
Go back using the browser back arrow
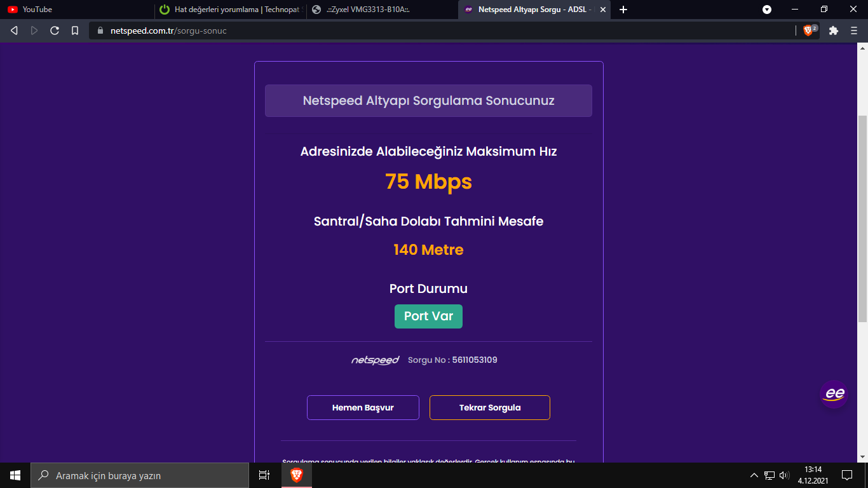[14, 30]
